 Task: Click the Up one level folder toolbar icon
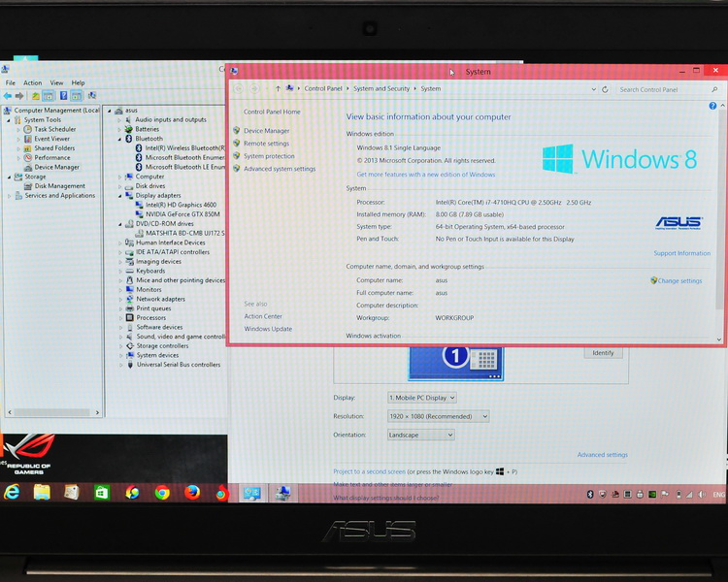[36, 96]
